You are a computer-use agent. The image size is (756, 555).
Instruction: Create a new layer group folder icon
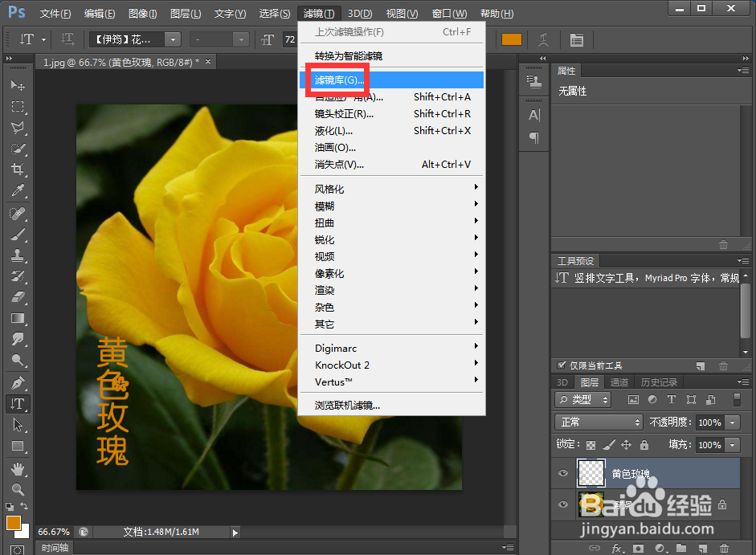point(680,549)
